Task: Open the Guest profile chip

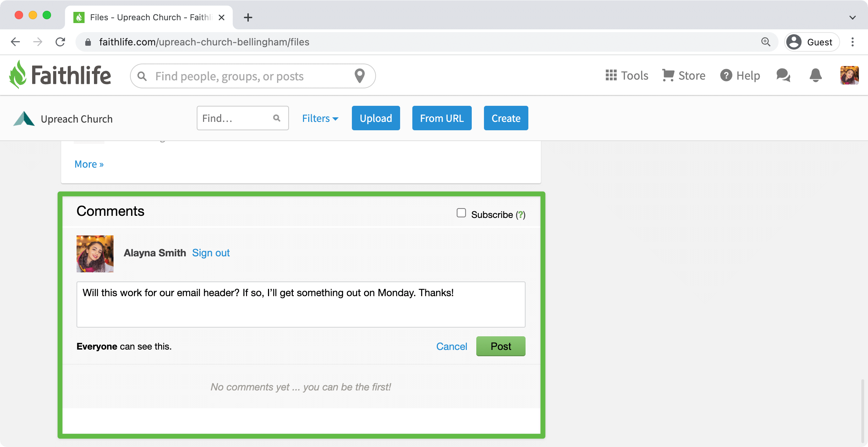Action: (811, 42)
